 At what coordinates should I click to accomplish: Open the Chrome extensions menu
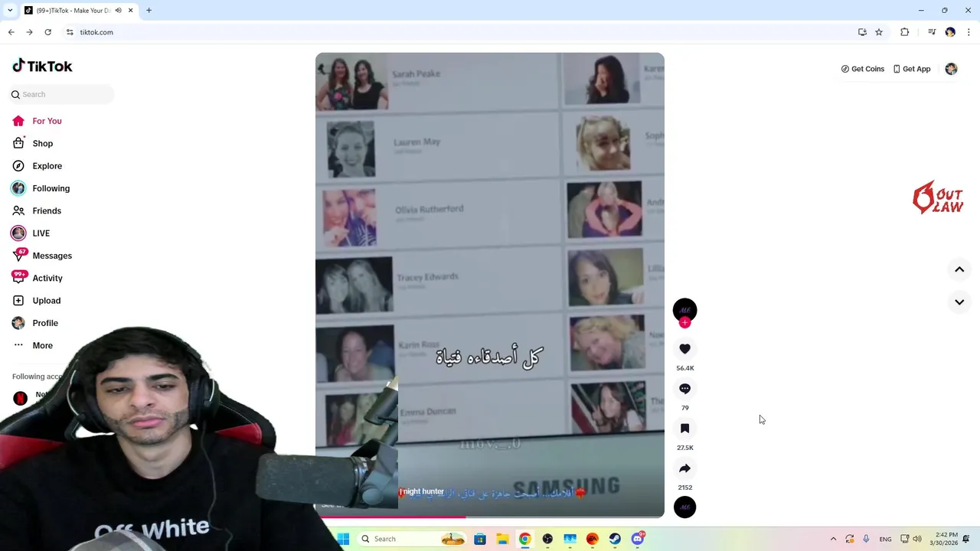[x=905, y=32]
